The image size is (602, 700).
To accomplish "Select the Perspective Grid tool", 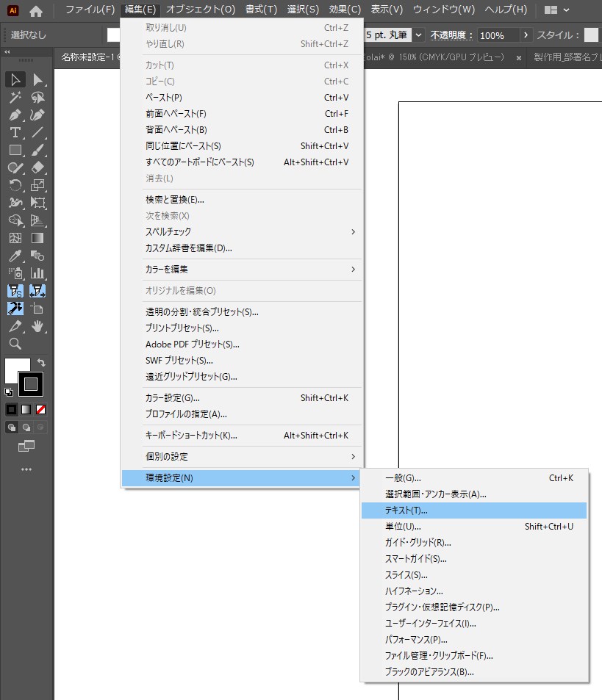I will coord(37,220).
